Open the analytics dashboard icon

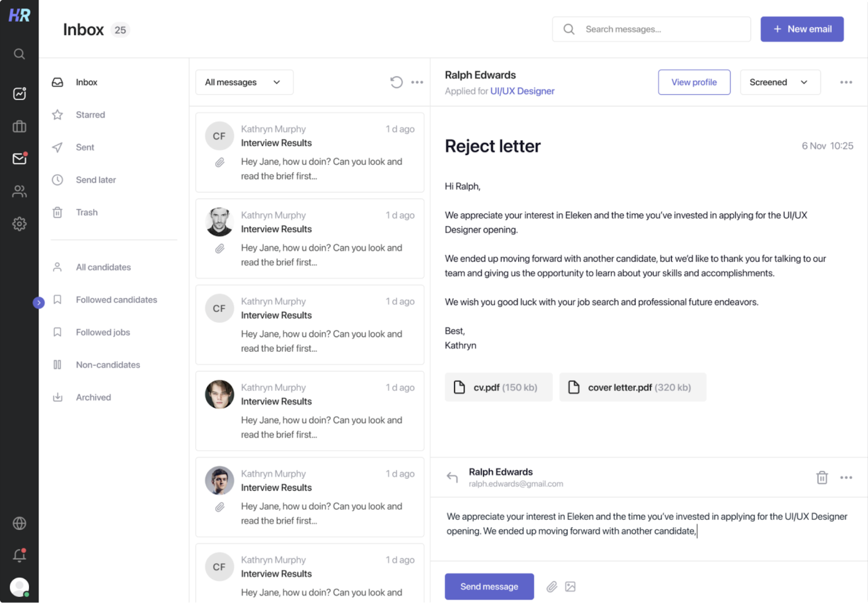(x=20, y=93)
